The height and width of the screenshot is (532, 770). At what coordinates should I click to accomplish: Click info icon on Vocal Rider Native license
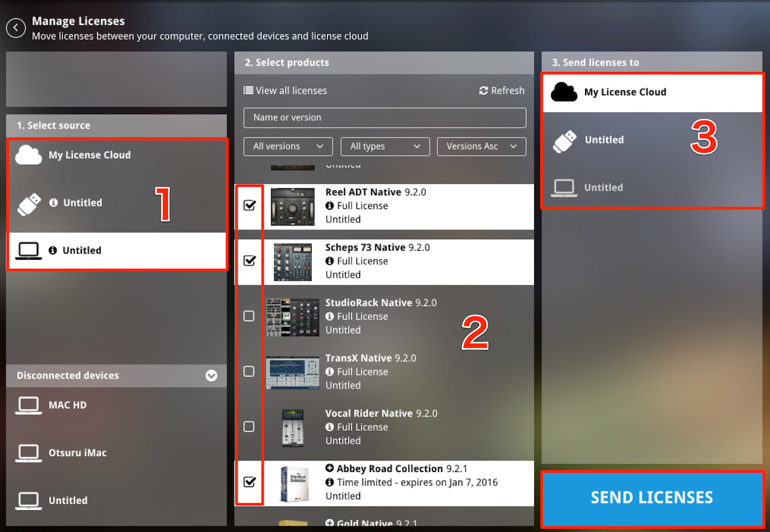click(x=330, y=427)
